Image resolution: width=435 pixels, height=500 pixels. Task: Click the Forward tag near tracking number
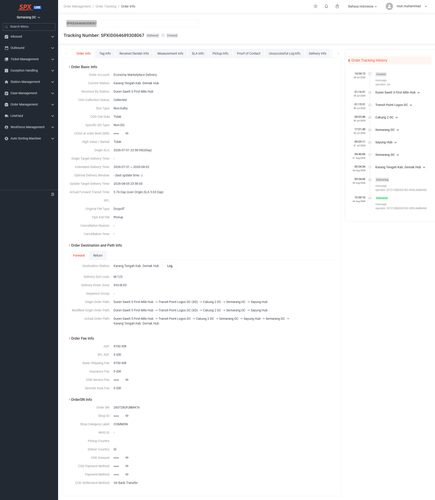[172, 35]
